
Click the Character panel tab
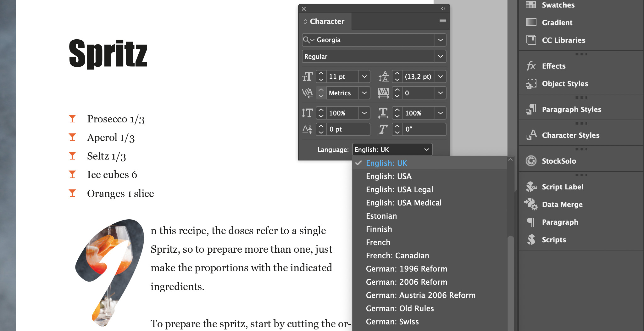tap(325, 21)
